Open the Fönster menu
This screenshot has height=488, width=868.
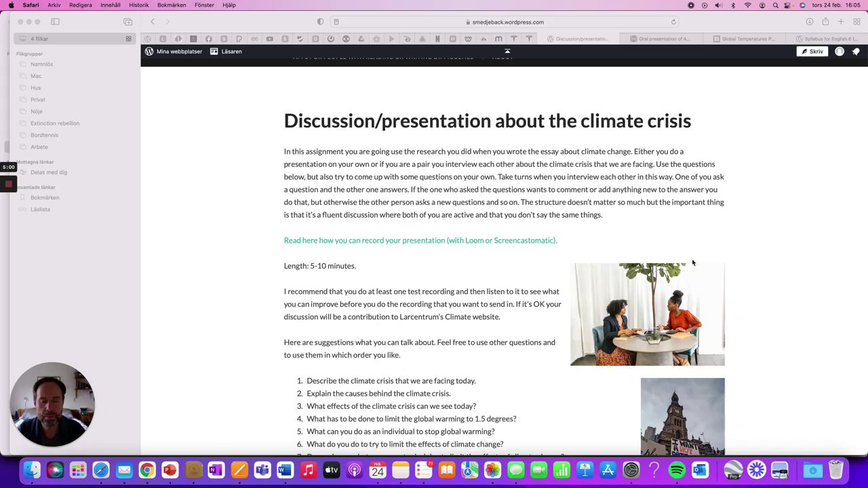204,5
